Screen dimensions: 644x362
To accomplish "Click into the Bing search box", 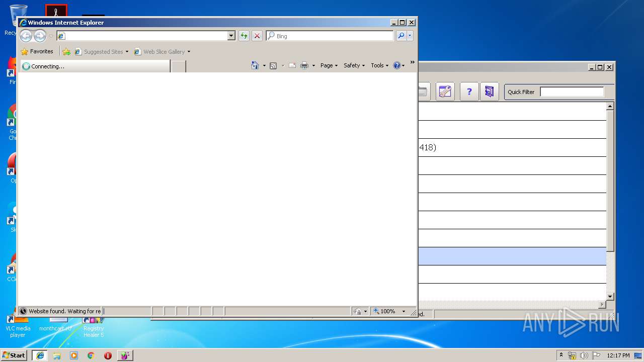I will 330,36.
